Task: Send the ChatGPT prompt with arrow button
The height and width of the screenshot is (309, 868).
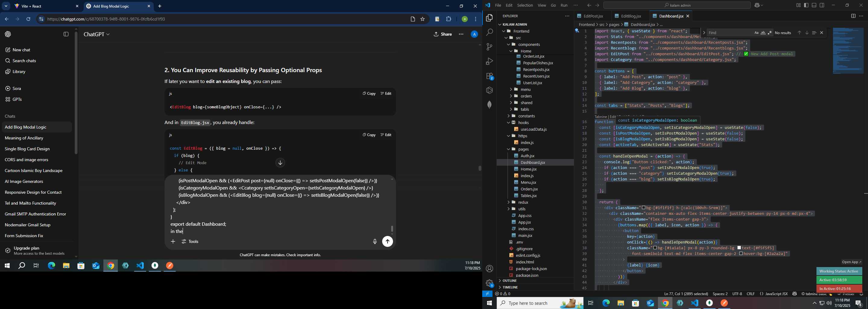Action: pos(388,241)
